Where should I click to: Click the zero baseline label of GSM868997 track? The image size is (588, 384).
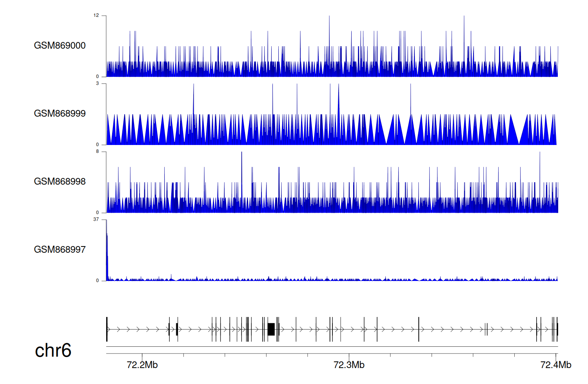pos(98,281)
